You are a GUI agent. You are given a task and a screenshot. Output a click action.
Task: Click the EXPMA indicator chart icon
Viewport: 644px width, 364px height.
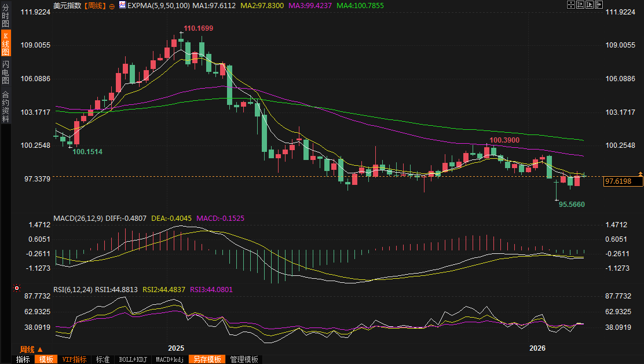[x=122, y=5]
